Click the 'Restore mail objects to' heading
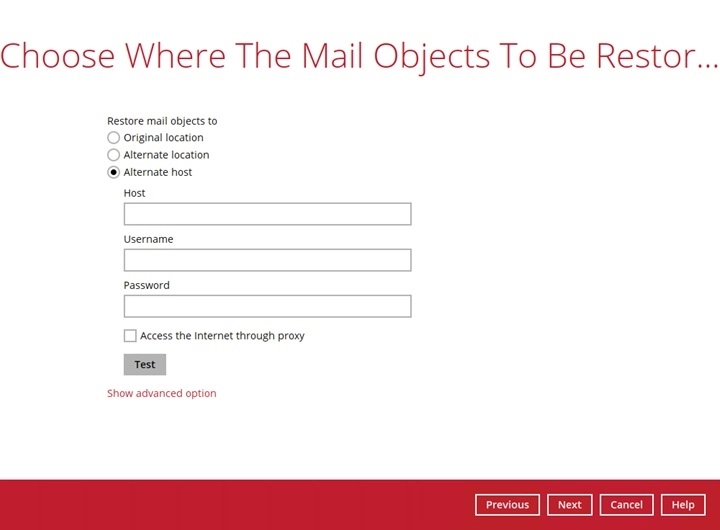Screen dimensions: 720x530 coord(162,121)
